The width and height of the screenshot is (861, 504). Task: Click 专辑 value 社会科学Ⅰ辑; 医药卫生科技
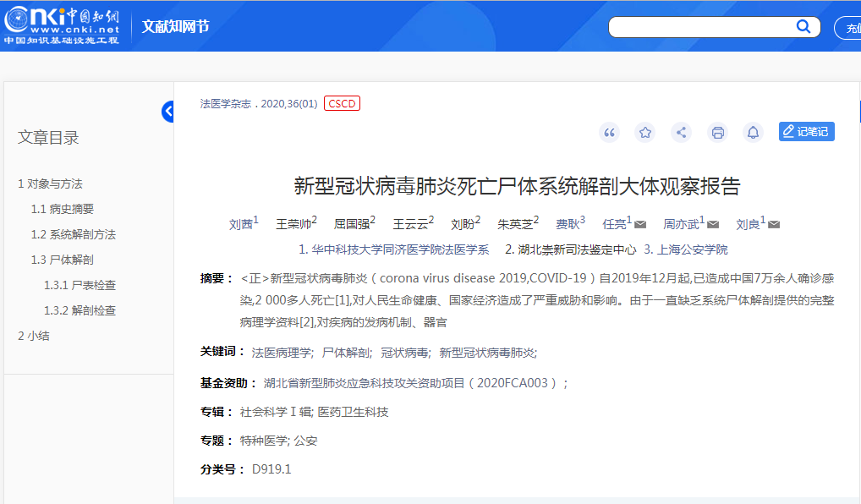314,413
